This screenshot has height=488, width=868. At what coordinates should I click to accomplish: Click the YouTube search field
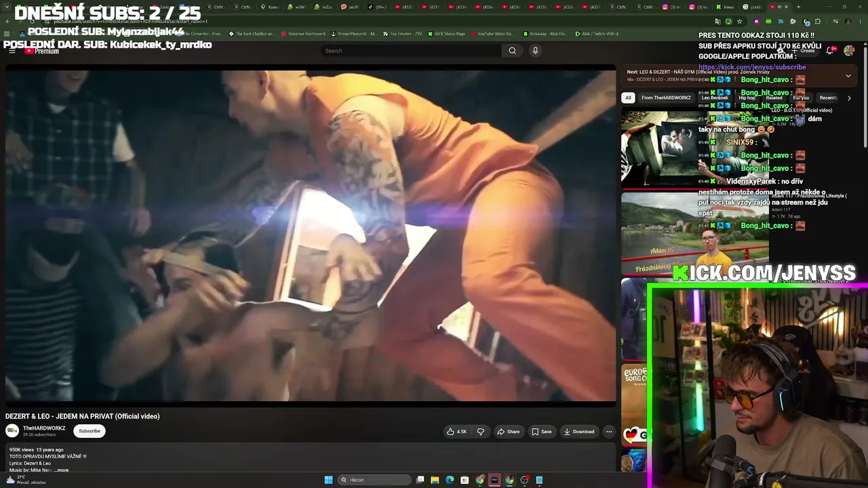pos(411,51)
